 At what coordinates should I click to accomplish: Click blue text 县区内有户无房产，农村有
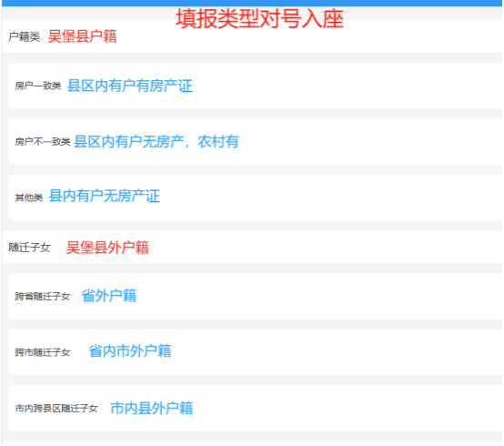[156, 141]
